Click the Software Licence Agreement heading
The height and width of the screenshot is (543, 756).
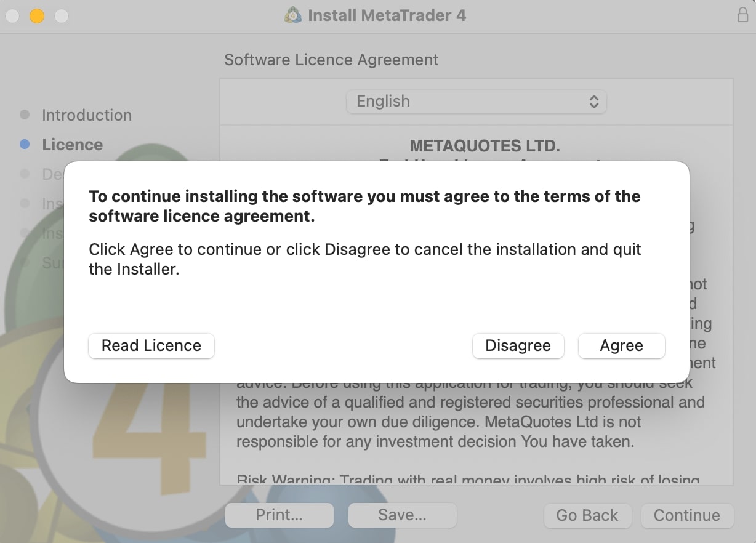[331, 60]
